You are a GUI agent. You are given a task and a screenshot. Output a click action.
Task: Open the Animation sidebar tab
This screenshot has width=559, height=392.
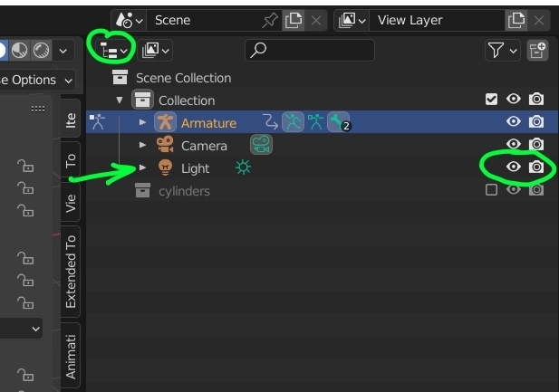(x=71, y=357)
